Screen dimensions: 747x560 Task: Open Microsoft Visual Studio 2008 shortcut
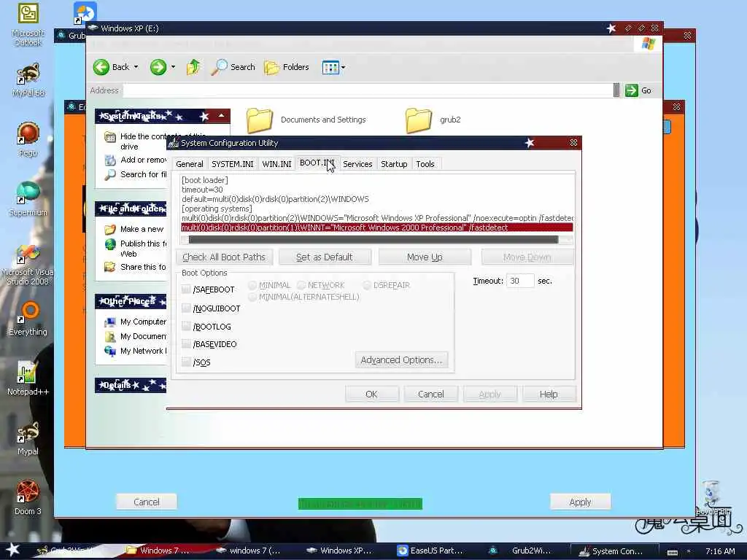(28, 265)
